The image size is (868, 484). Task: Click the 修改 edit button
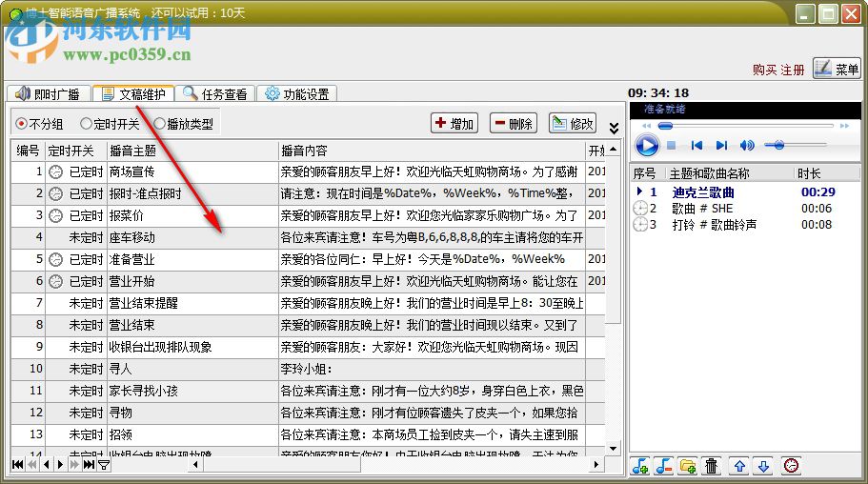click(x=573, y=123)
